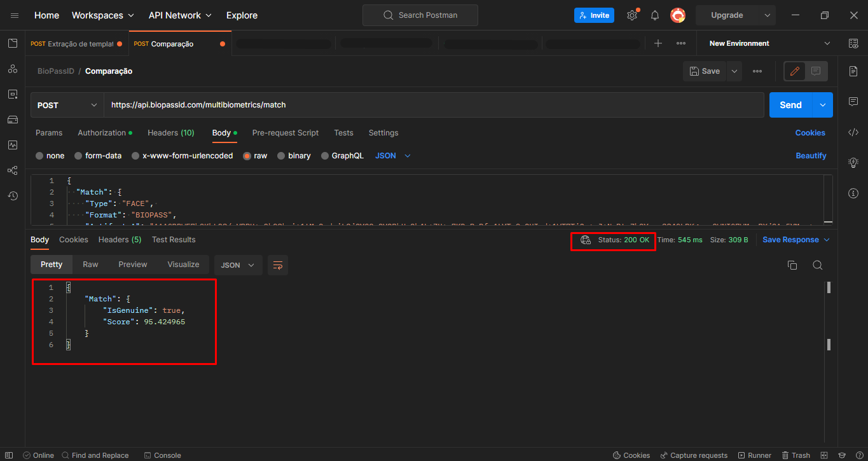Open Code snippet icon
The height and width of the screenshot is (461, 868).
click(x=853, y=132)
